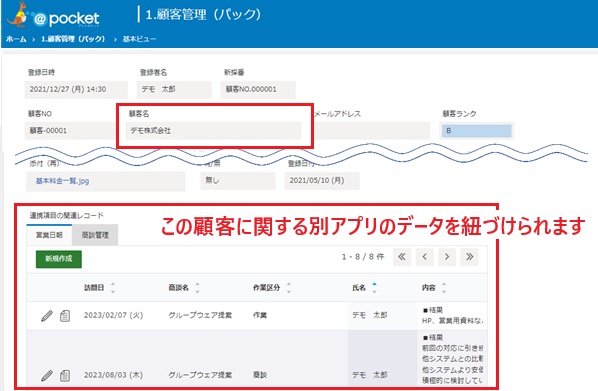This screenshot has width=598, height=391.
Task: Jump to first page of records
Action: click(x=402, y=257)
